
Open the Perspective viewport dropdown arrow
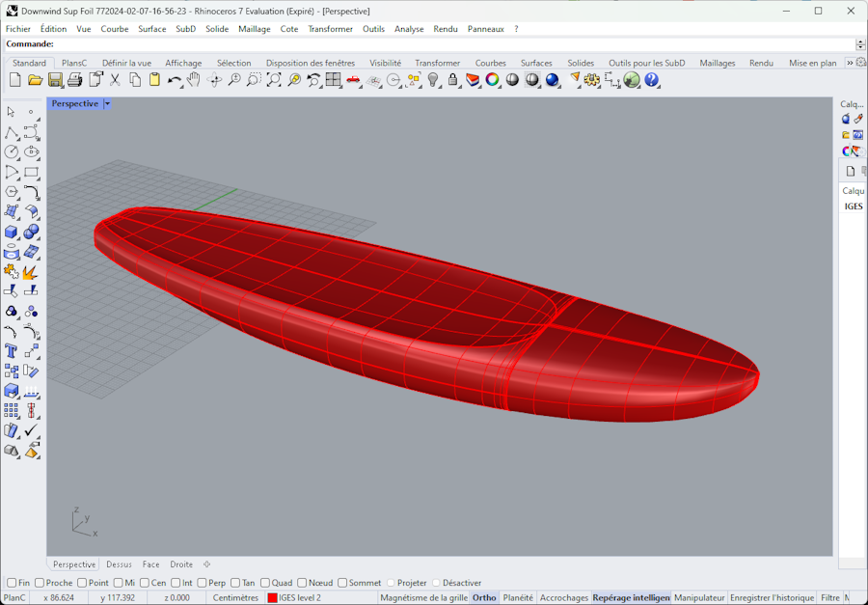tap(107, 103)
